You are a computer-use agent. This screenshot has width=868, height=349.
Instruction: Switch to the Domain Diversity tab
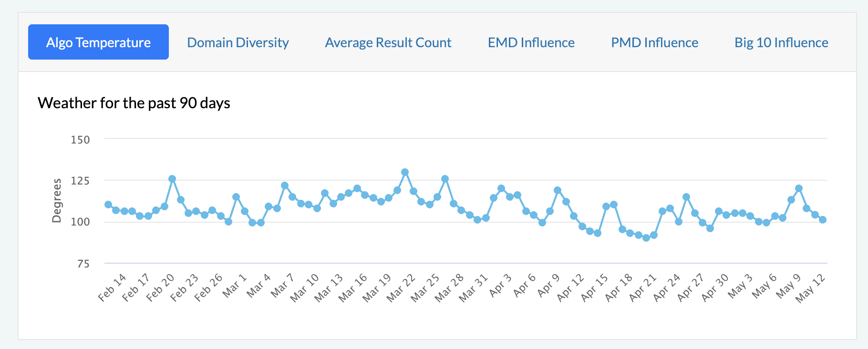(x=238, y=42)
